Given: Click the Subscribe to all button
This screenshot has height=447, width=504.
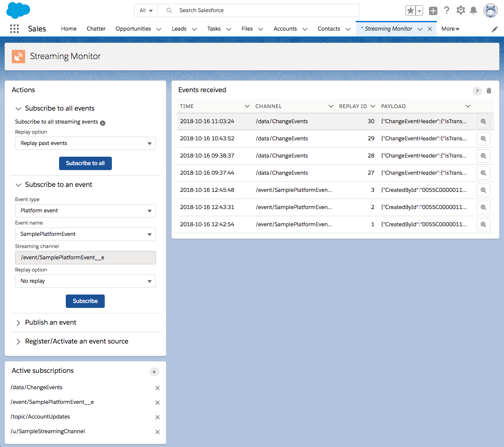Looking at the screenshot, I should pyautogui.click(x=85, y=163).
